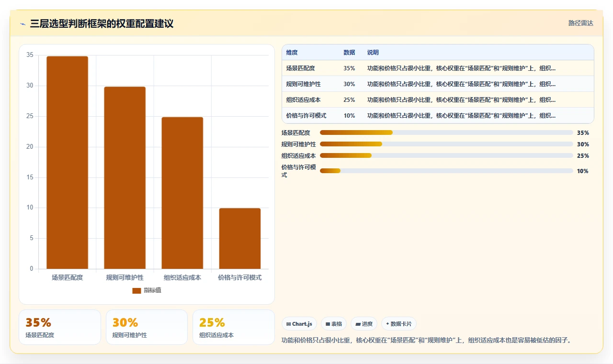Click the 数据 table column header

pyautogui.click(x=349, y=53)
